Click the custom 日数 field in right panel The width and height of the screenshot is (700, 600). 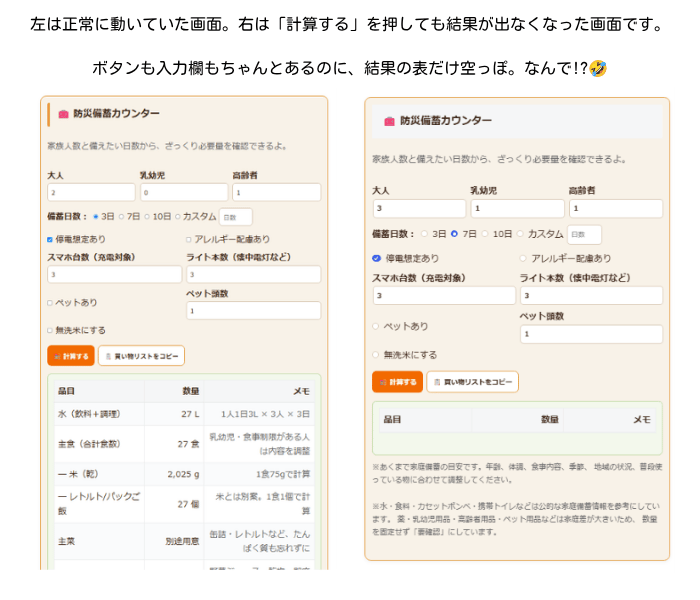[584, 234]
